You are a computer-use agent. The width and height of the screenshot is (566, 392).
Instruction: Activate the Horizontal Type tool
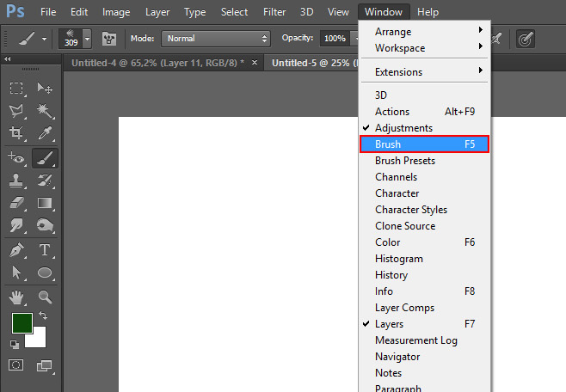(45, 250)
